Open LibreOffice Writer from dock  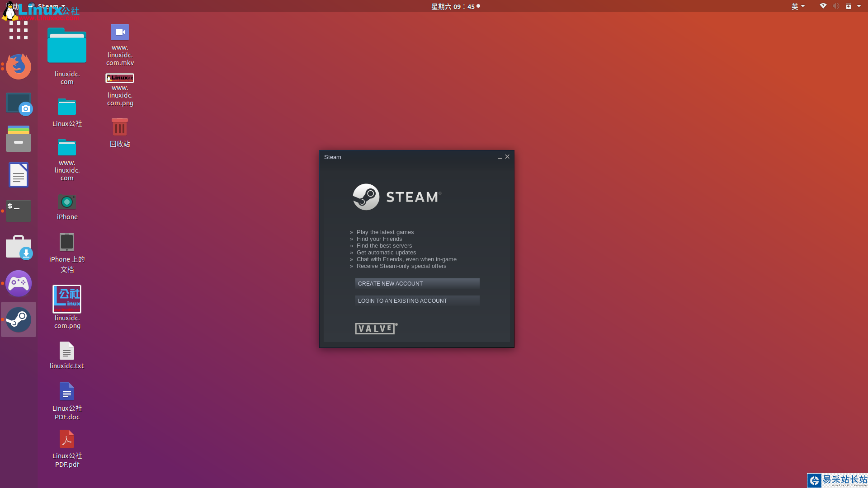[x=19, y=175]
